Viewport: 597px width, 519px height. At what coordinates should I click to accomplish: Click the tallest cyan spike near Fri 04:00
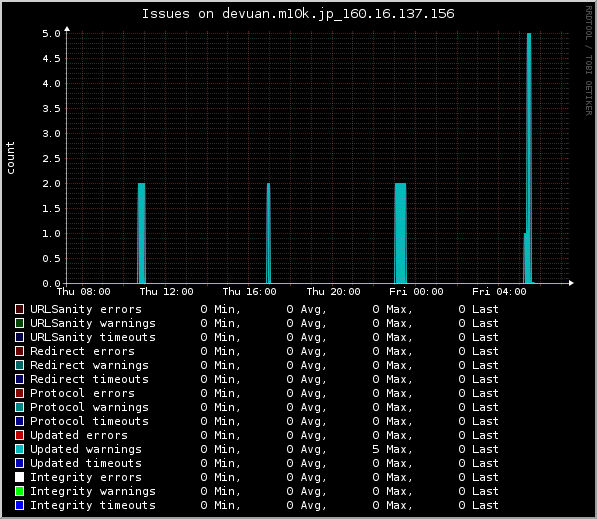coord(529,158)
